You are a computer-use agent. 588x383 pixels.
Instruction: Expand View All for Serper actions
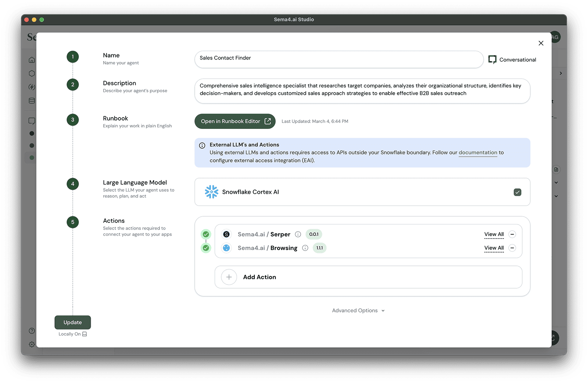494,234
